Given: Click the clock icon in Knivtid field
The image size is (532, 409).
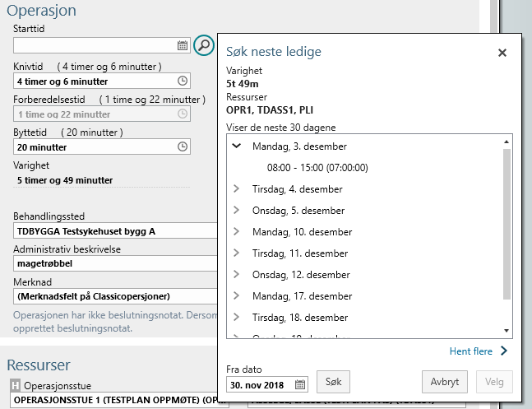Looking at the screenshot, I should (x=183, y=81).
